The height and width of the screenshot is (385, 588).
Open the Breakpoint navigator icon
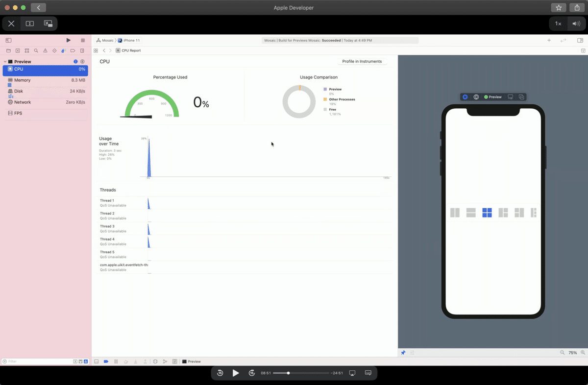(73, 50)
